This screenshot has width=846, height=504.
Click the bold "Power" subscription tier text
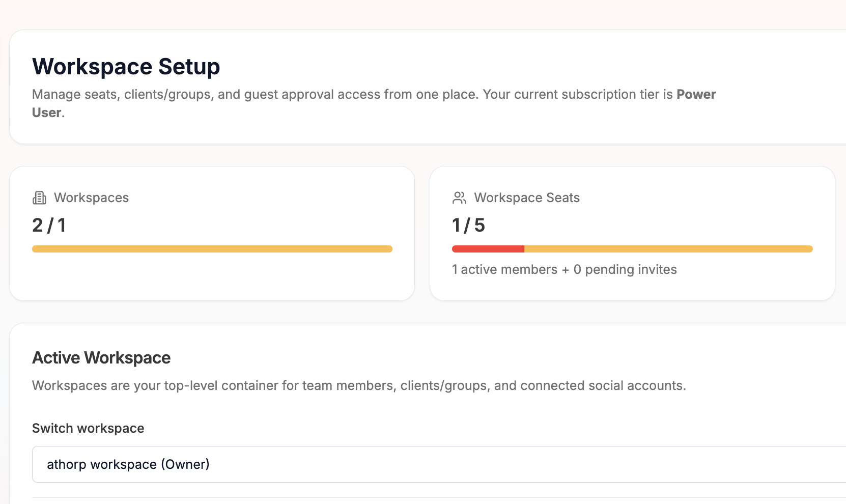[696, 94]
